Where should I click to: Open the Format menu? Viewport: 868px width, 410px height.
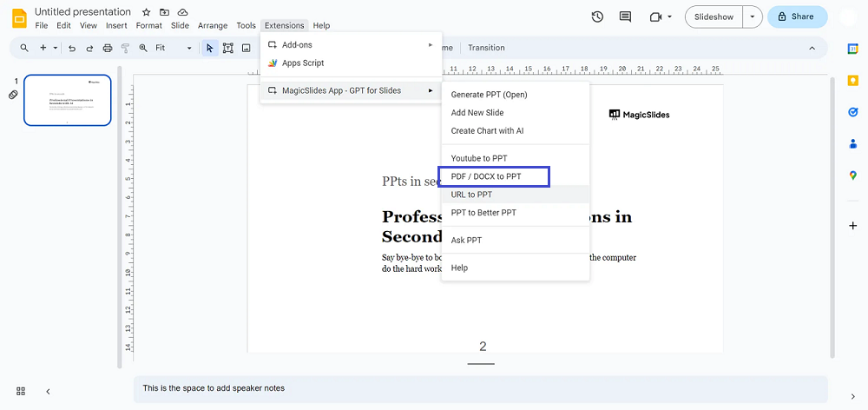click(149, 25)
